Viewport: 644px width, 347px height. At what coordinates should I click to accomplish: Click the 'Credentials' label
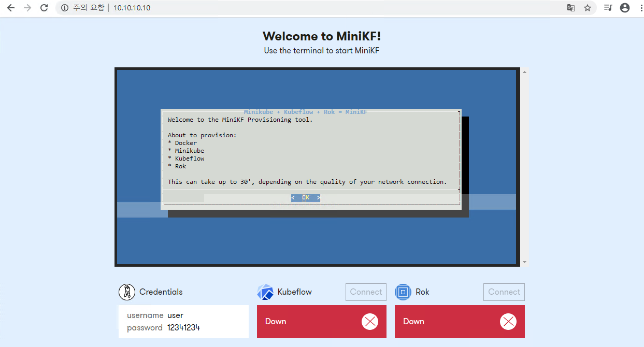click(x=161, y=292)
